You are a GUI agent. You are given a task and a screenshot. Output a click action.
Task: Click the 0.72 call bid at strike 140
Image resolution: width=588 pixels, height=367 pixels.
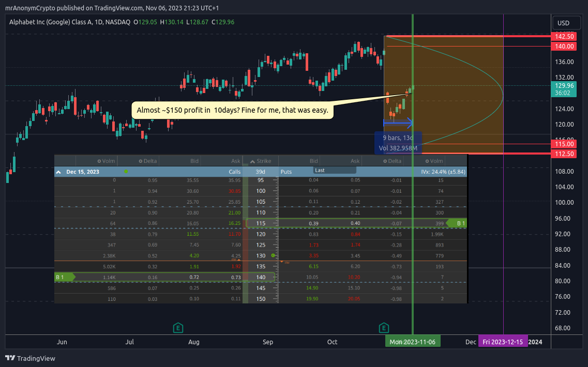click(194, 278)
